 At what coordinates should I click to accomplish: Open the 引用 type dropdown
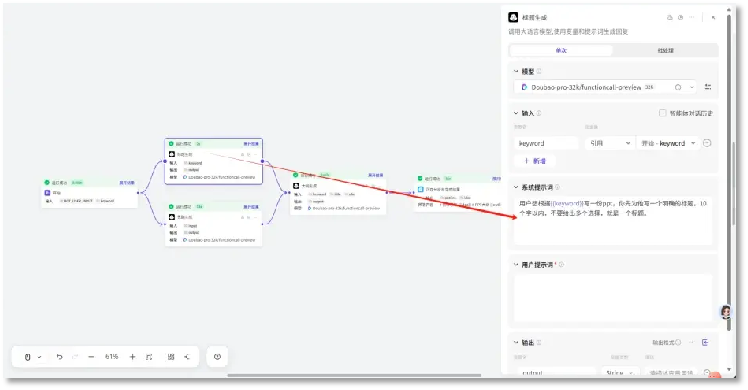tap(609, 143)
